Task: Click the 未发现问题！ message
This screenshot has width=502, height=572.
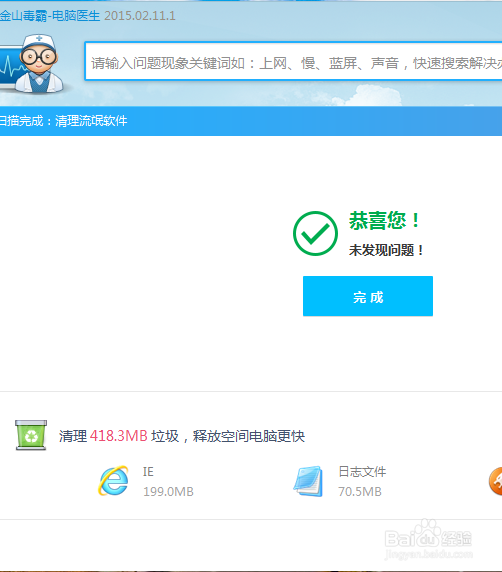Action: pyautogui.click(x=386, y=250)
